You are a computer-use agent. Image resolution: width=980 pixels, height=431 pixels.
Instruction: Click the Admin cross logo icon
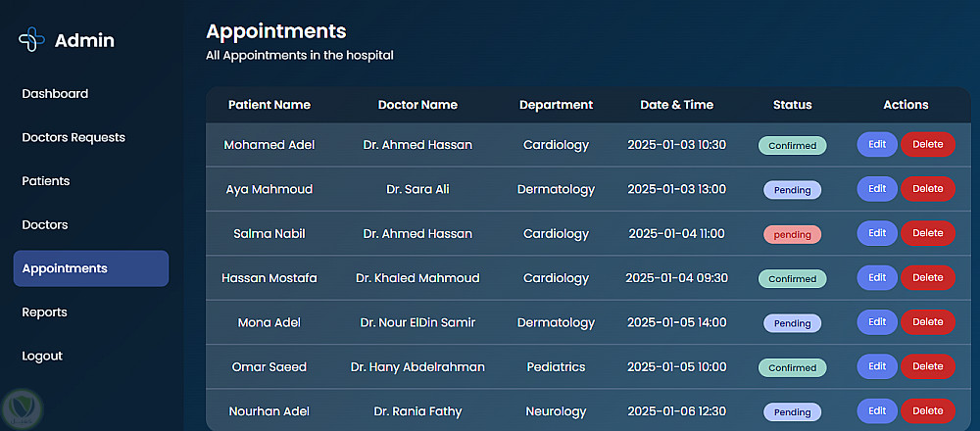(x=32, y=40)
